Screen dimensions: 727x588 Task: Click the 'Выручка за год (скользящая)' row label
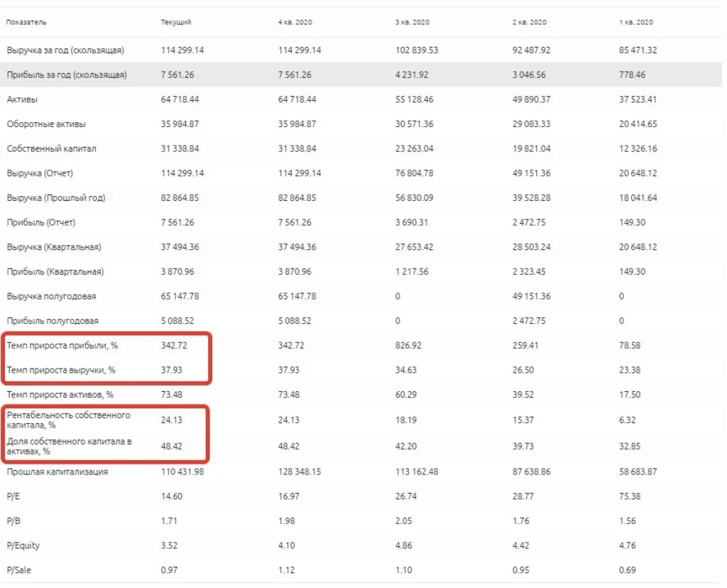(x=65, y=50)
